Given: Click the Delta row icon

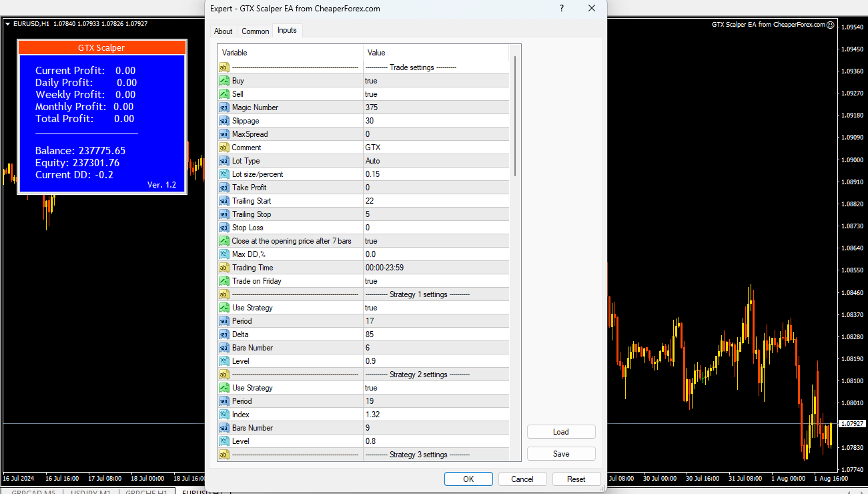Looking at the screenshot, I should coord(224,334).
